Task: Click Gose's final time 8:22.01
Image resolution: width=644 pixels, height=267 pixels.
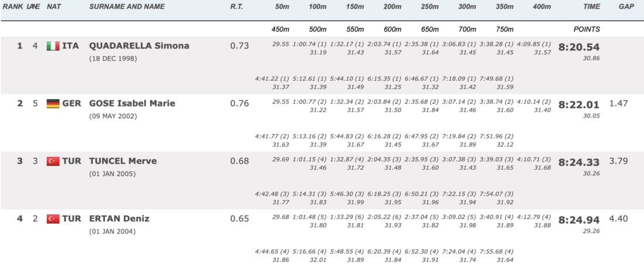Action: (x=579, y=105)
